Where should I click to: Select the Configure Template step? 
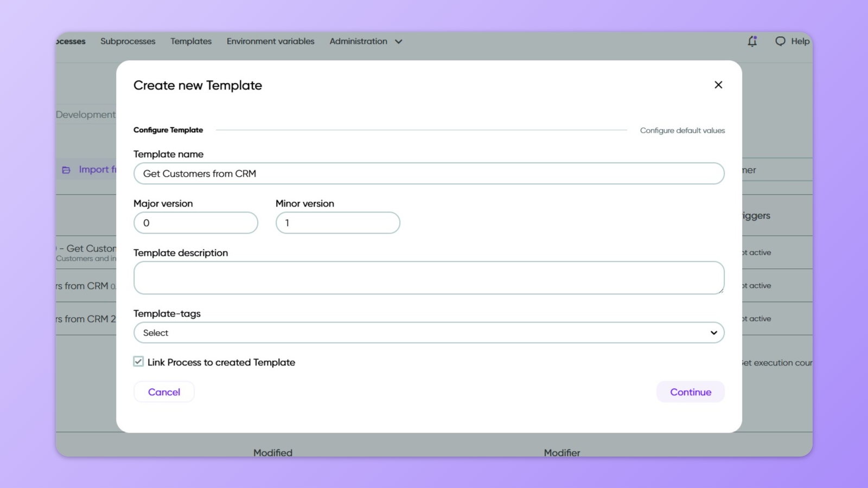tap(168, 130)
